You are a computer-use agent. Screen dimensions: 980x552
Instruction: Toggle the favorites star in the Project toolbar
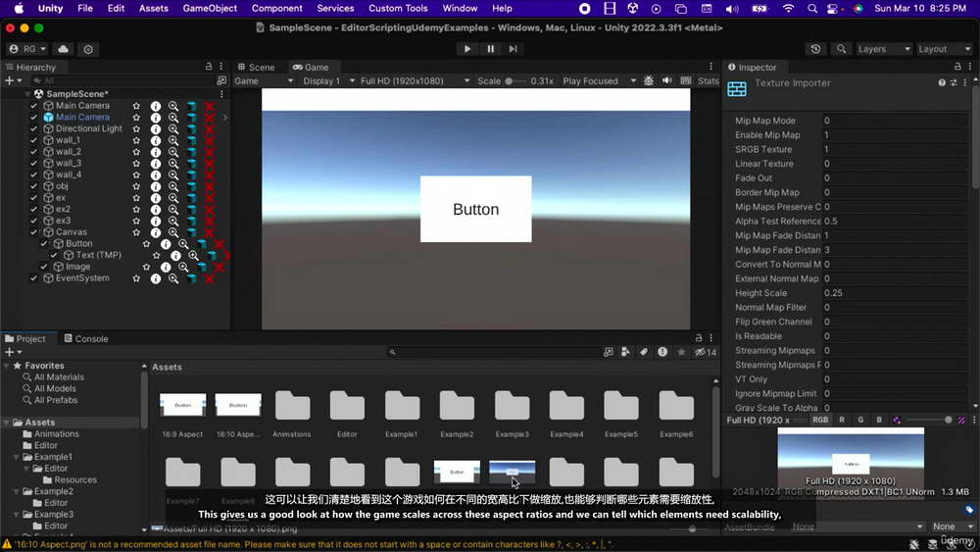[681, 352]
